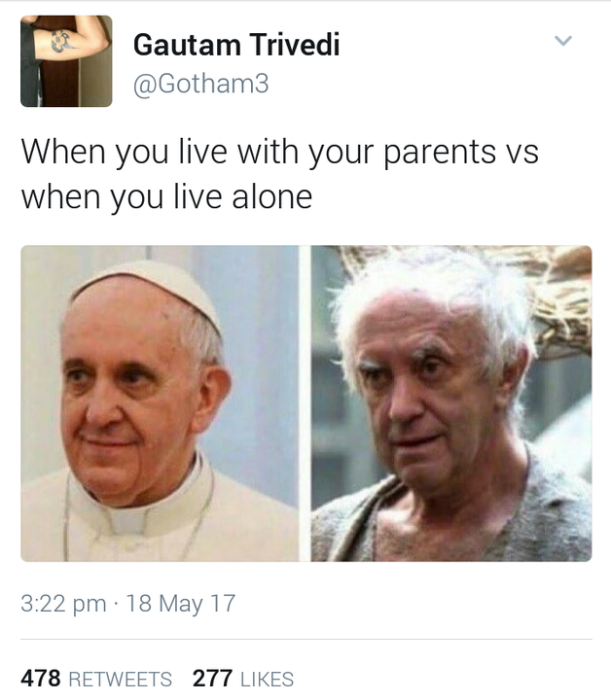Open the 478 retweets count
611x700 pixels.
tap(41, 679)
